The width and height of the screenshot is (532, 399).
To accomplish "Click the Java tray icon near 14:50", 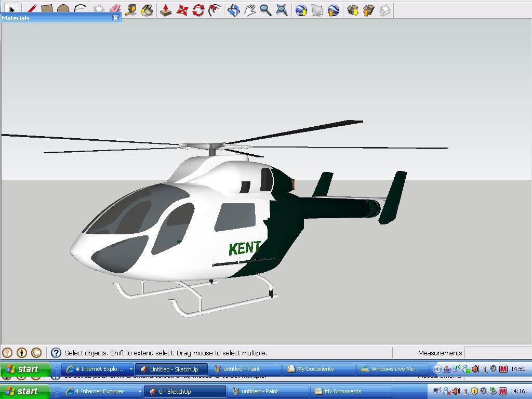I will pyautogui.click(x=447, y=369).
